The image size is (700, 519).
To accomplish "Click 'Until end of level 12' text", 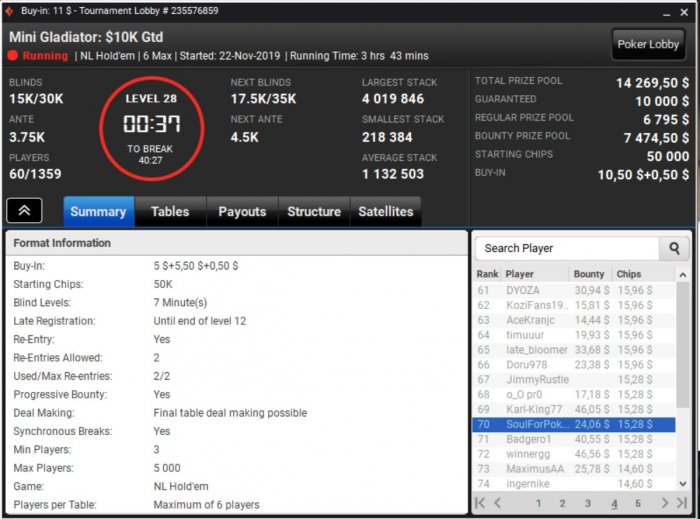I will (200, 321).
